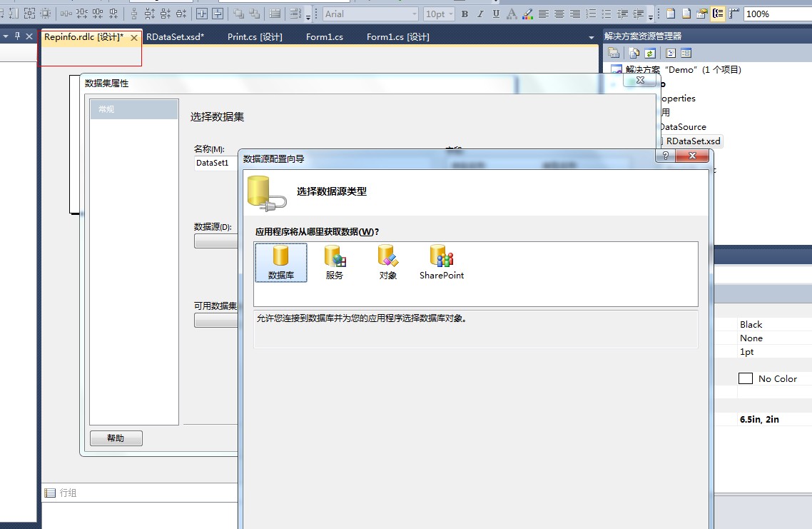Image resolution: width=812 pixels, height=529 pixels.
Task: Click Properties icon in Solution Explorer toolbar
Action: (614, 53)
